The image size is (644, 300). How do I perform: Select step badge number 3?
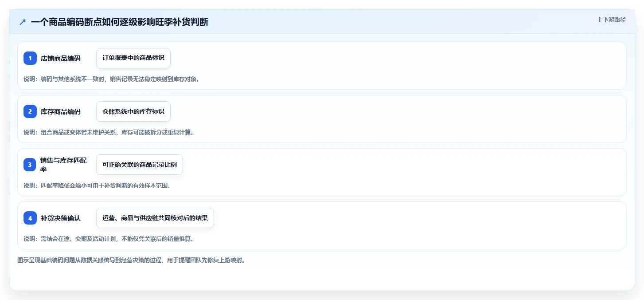pos(30,165)
